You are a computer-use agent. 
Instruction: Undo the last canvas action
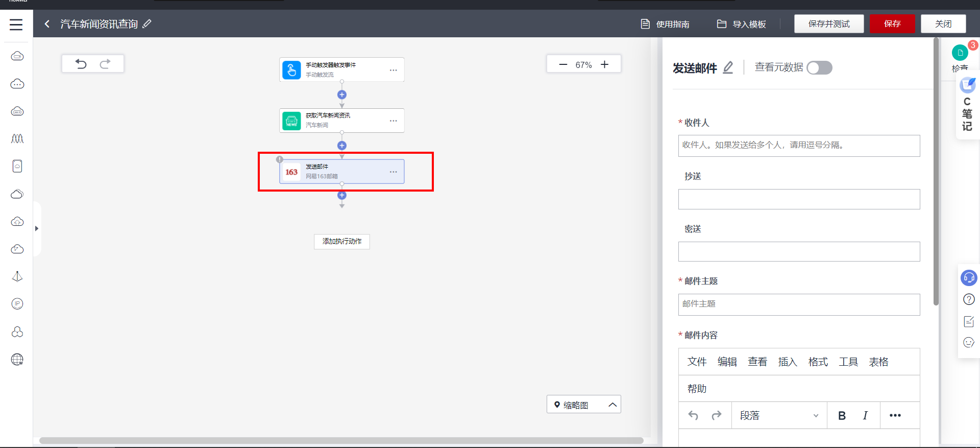(81, 64)
